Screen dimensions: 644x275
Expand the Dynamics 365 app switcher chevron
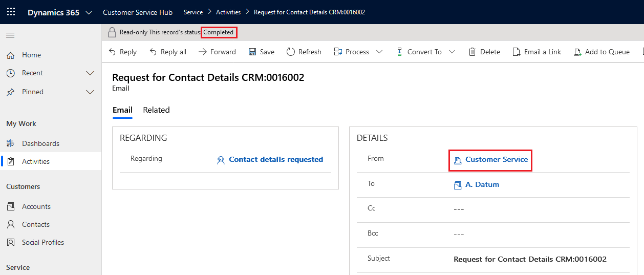point(89,12)
